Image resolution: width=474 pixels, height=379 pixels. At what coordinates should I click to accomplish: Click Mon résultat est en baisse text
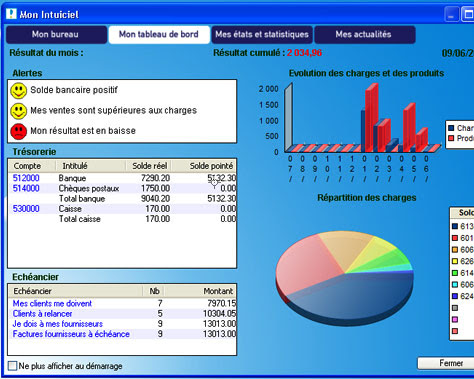pos(83,131)
